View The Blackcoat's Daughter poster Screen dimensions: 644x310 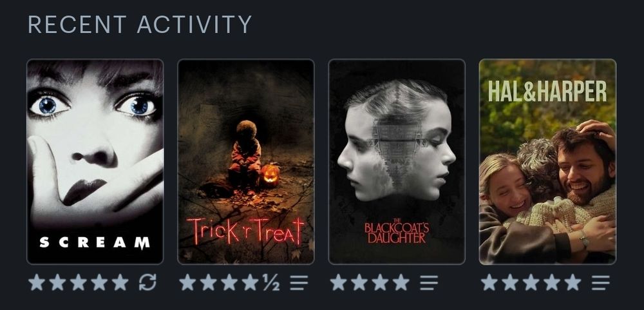[x=397, y=162]
